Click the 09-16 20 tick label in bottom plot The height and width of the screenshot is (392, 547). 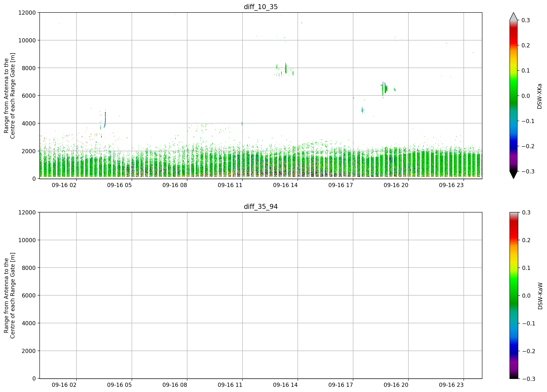click(396, 385)
